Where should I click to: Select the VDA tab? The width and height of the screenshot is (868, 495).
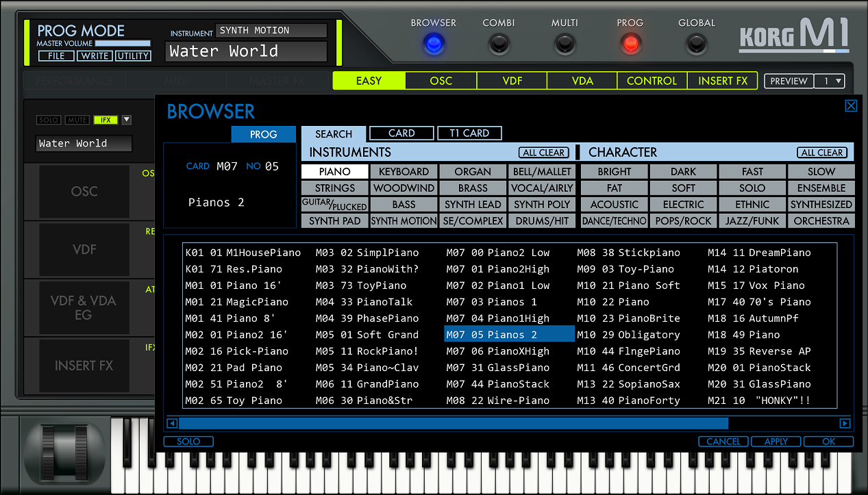pos(582,81)
